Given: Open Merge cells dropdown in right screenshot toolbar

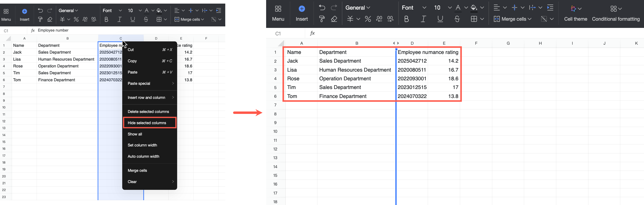Looking at the screenshot, I should point(512,19).
